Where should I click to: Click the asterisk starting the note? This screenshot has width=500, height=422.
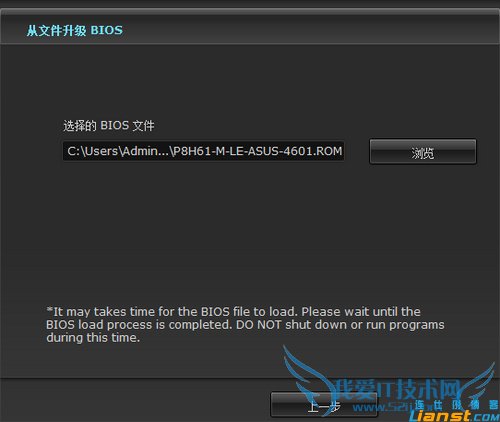click(49, 310)
